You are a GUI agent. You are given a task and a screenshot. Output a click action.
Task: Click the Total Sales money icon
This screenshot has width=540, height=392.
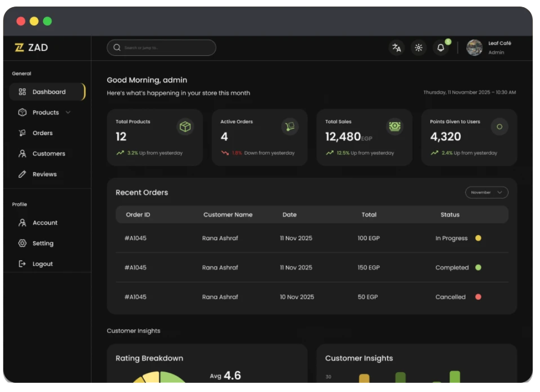pos(395,127)
